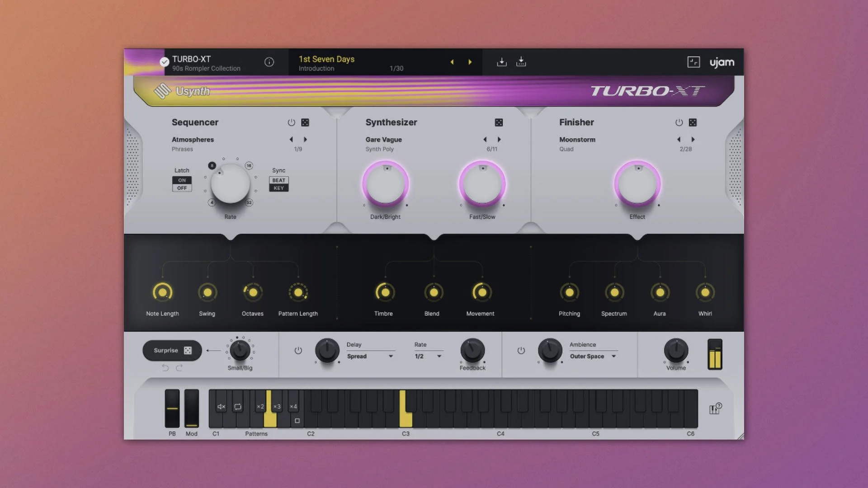868x488 pixels.
Task: Select previous Synthesizer preset Gare Vague
Action: [485, 140]
